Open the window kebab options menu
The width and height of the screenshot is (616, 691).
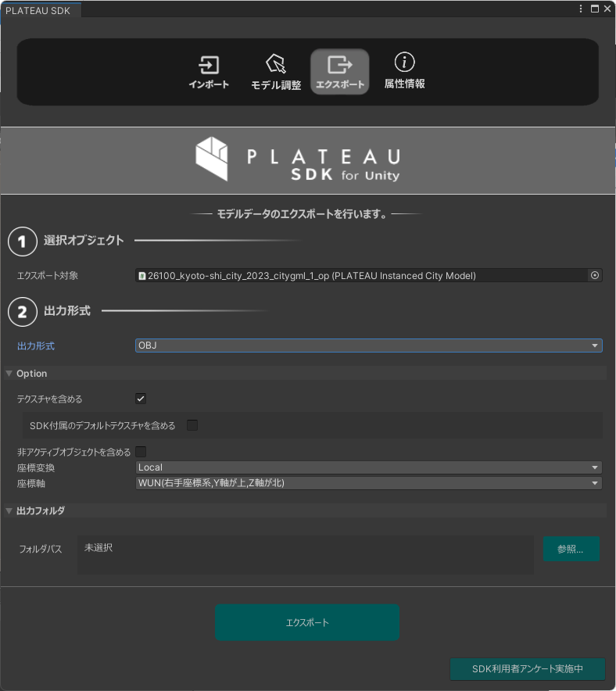tap(581, 9)
